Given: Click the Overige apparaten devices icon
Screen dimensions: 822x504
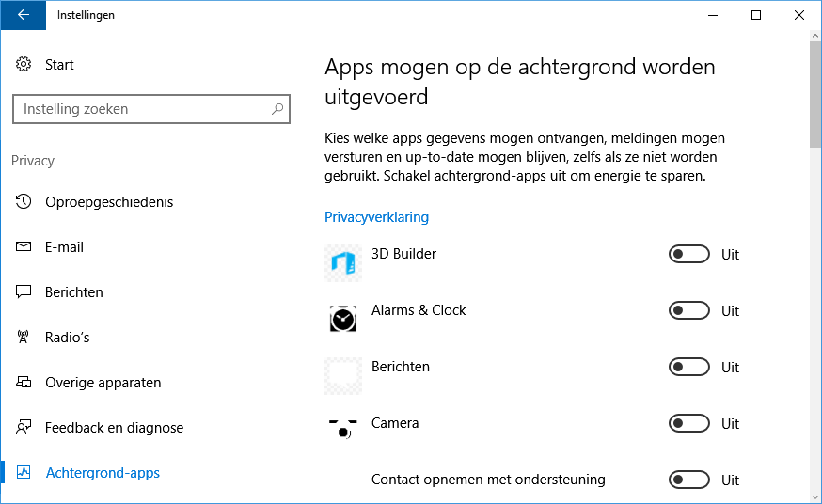Looking at the screenshot, I should point(24,383).
